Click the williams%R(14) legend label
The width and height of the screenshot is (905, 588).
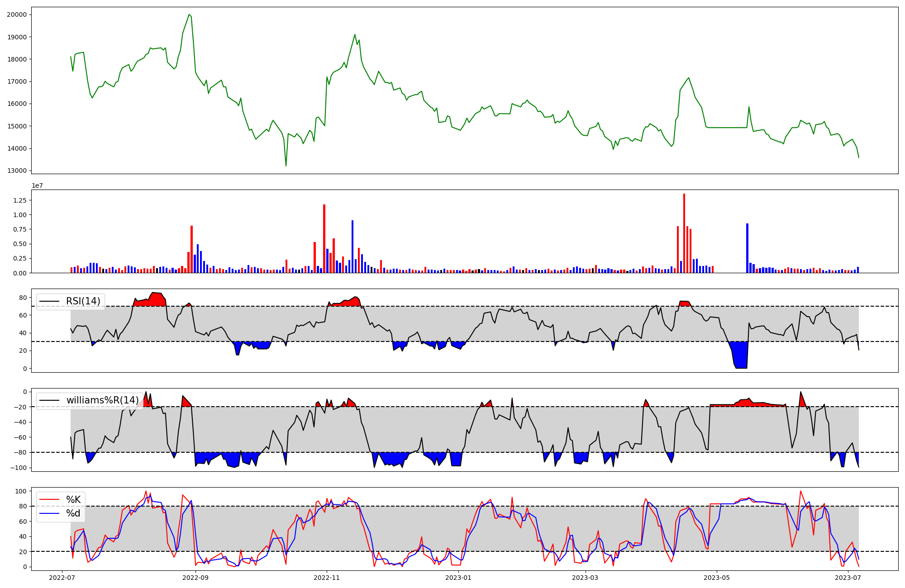pyautogui.click(x=102, y=400)
